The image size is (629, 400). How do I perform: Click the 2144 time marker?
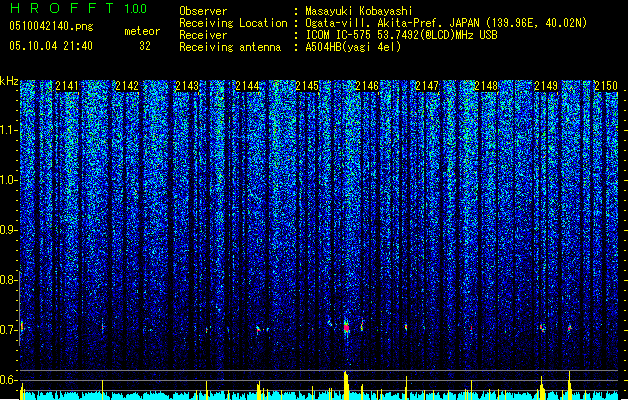tap(247, 86)
